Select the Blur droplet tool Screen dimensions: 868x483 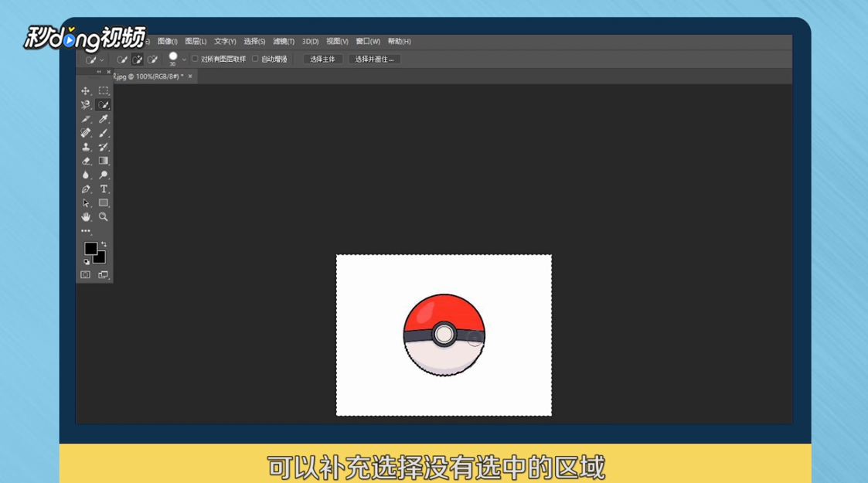85,175
